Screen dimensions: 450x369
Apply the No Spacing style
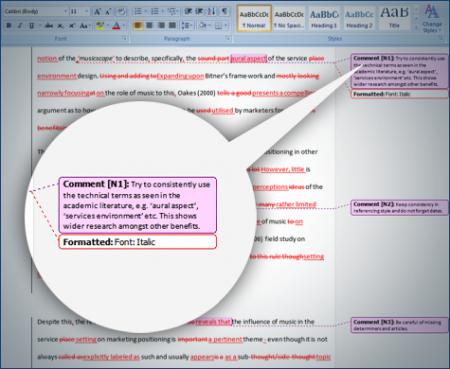click(x=289, y=19)
